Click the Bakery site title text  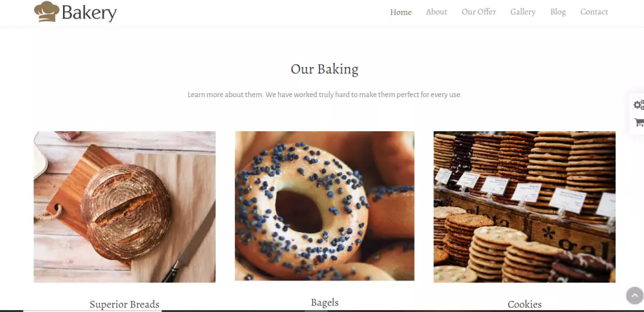tap(89, 13)
